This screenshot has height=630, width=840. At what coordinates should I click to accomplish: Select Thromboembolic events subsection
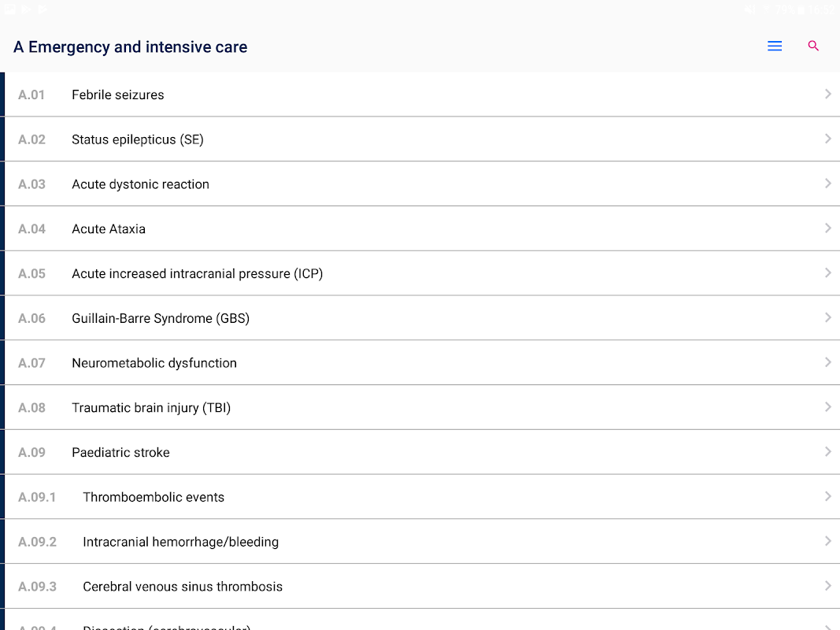154,498
